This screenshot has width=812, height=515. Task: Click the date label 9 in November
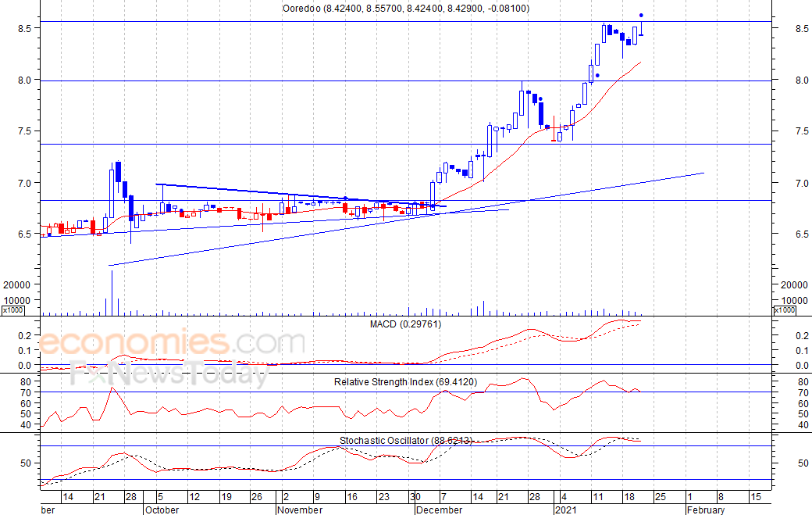(318, 497)
